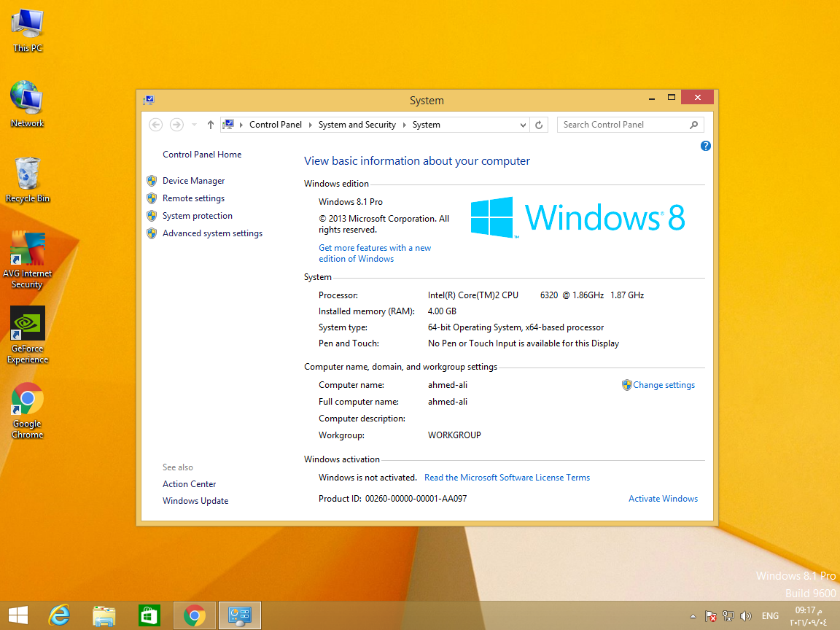Click Activate Windows link
The height and width of the screenshot is (630, 840).
tap(663, 499)
